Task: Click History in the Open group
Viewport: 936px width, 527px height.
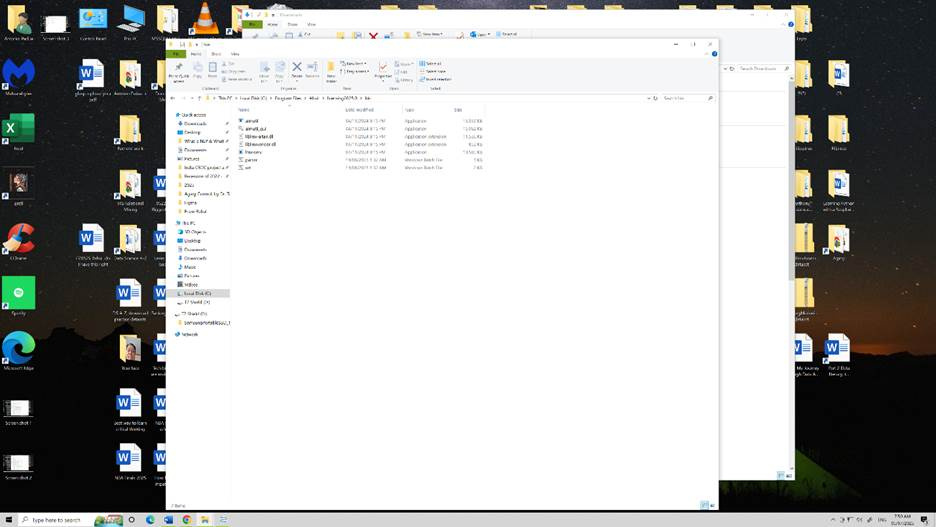Action: pyautogui.click(x=404, y=79)
